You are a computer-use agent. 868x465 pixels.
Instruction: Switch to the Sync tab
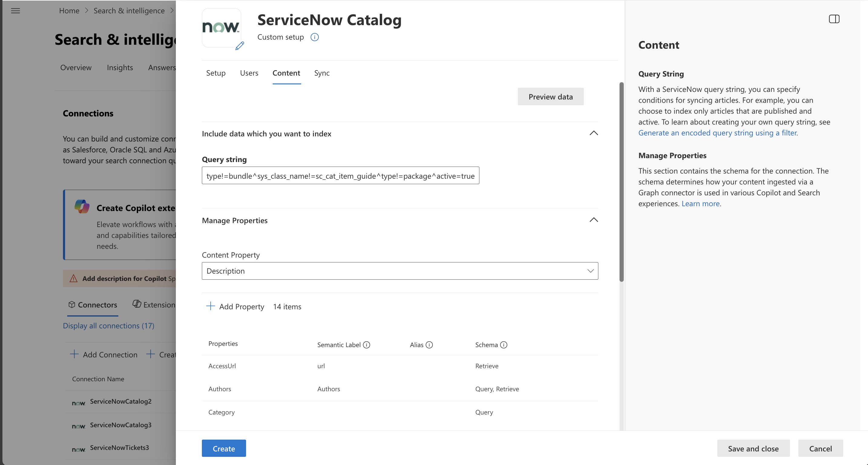[x=321, y=73]
